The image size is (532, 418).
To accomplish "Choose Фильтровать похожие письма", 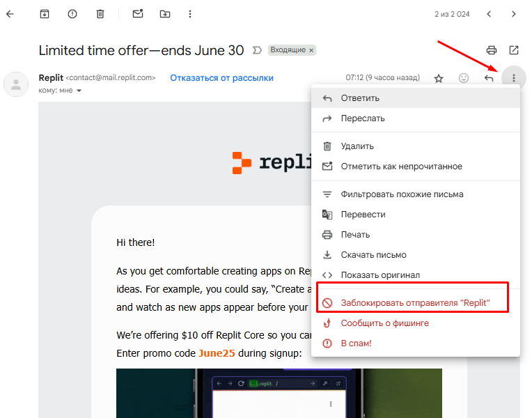I will (x=416, y=194).
